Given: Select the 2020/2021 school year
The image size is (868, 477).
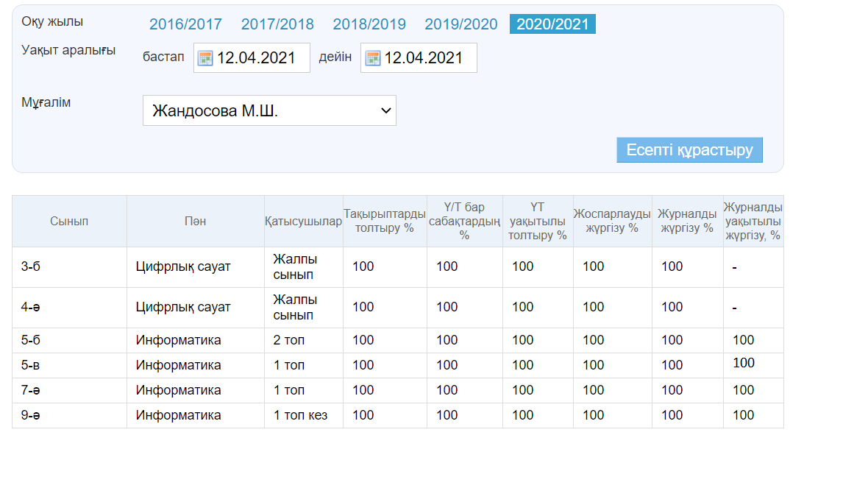Looking at the screenshot, I should [x=552, y=24].
